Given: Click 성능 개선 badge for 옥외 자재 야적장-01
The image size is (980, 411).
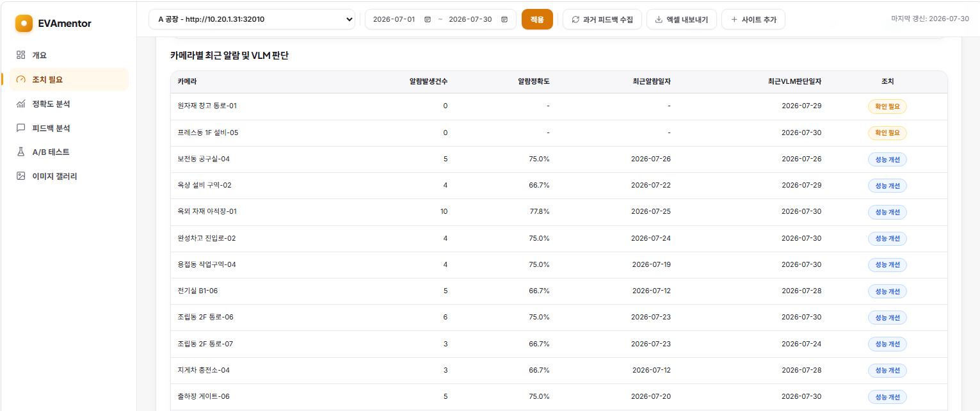Looking at the screenshot, I should (x=887, y=212).
